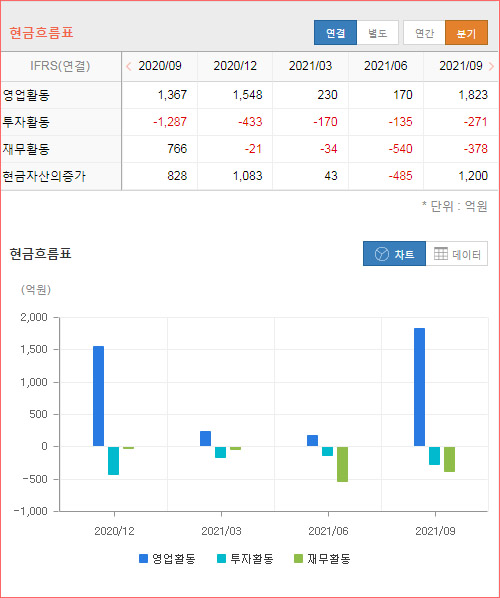Click the 2021/09 green 재무활동 bar
The height and width of the screenshot is (598, 500).
[x=449, y=459]
